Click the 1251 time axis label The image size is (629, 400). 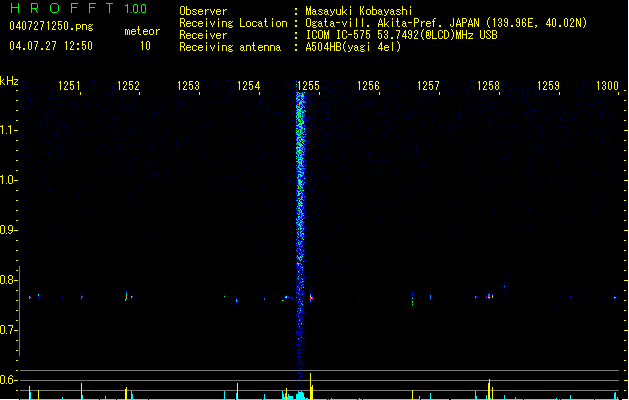coord(69,86)
